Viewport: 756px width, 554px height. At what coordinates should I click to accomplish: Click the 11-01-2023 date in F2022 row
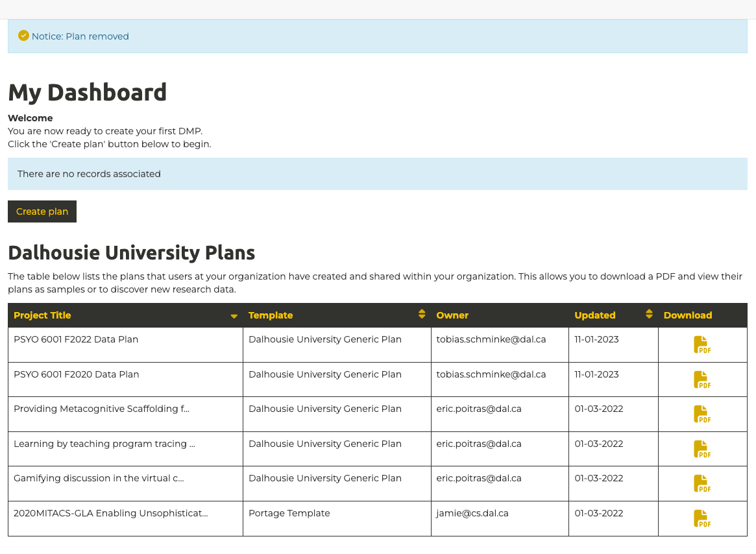[596, 339]
